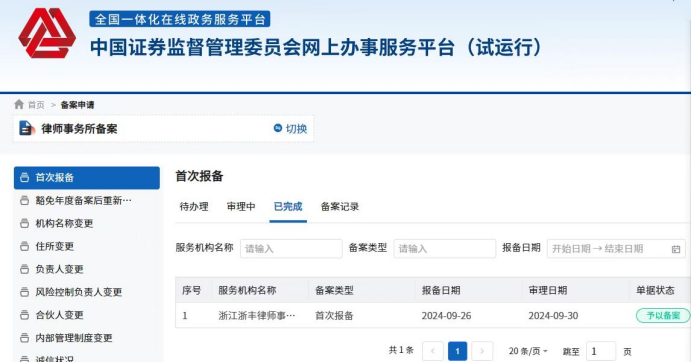Click the 单据状态 column header
The height and width of the screenshot is (362, 692).
click(x=655, y=290)
